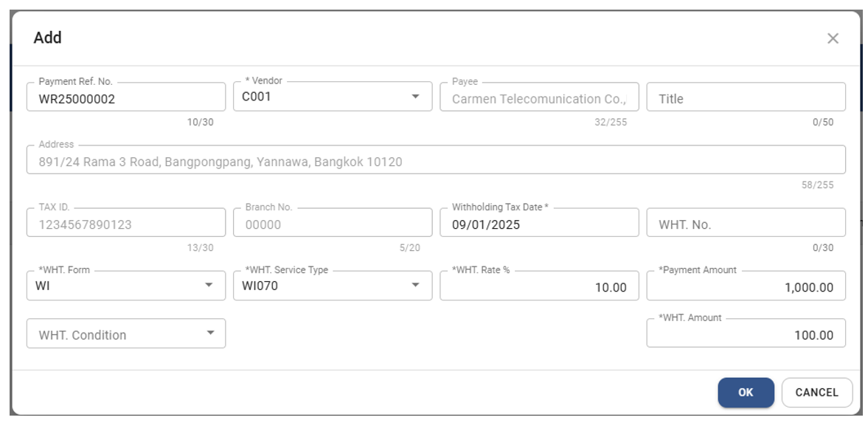
Task: Click the WHT. No. input field
Action: [746, 225]
